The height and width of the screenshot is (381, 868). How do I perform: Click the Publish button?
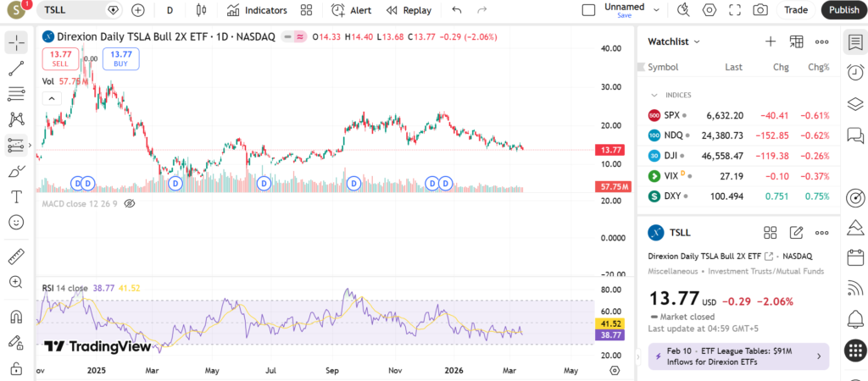(843, 10)
